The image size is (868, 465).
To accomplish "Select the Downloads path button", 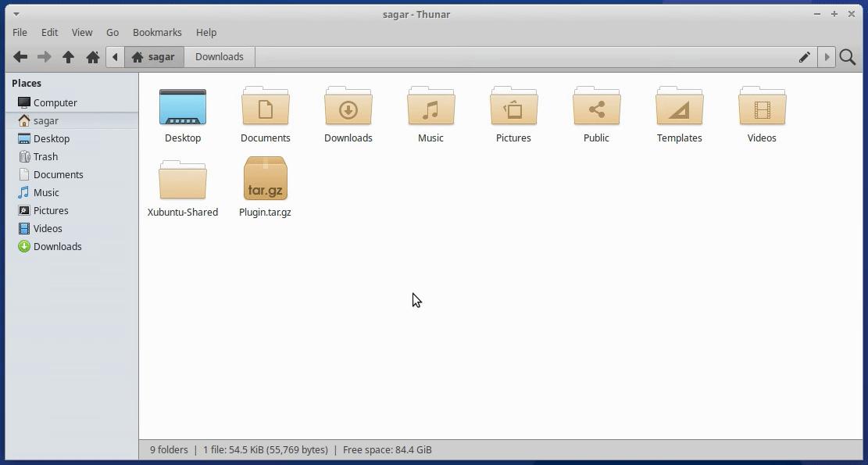I will (219, 56).
